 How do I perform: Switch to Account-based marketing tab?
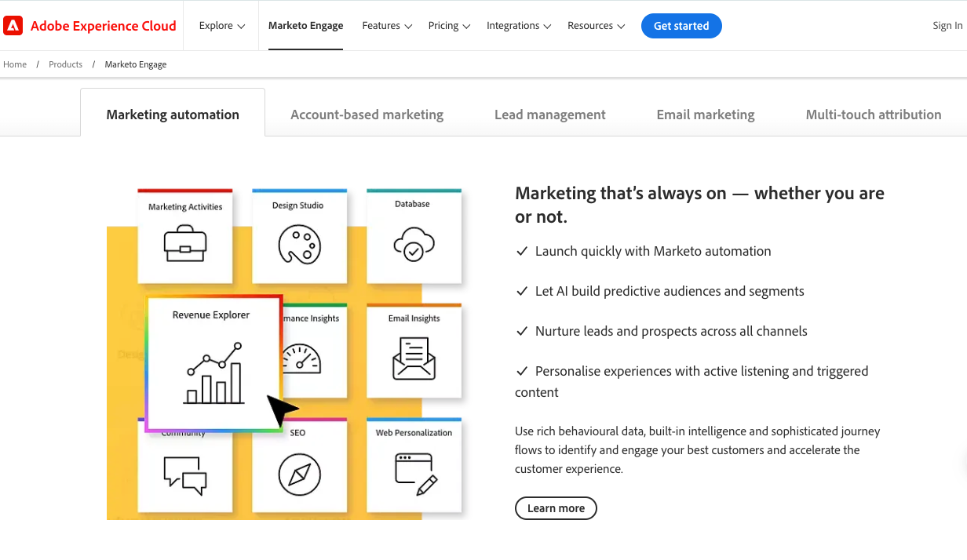point(367,115)
